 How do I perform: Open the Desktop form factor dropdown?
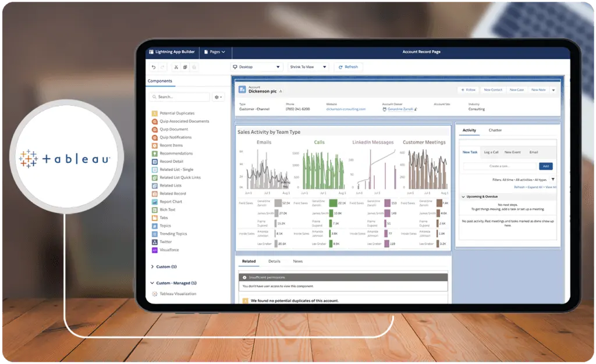click(257, 67)
